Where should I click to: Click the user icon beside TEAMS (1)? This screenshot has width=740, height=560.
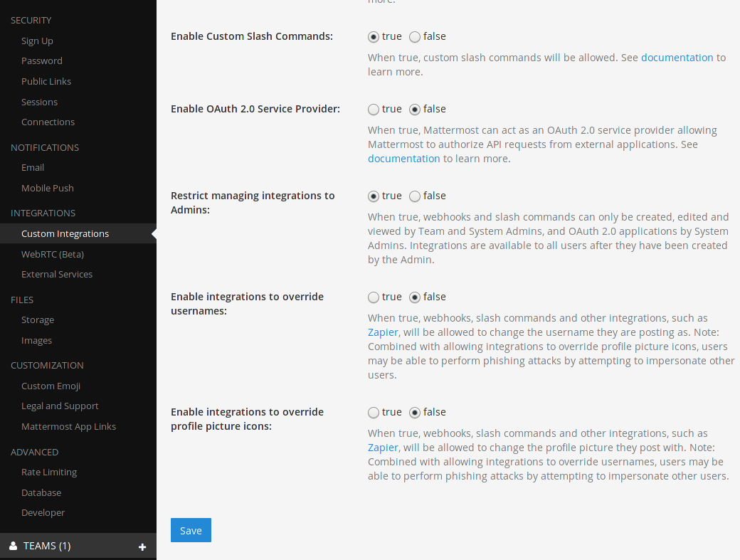pos(13,546)
